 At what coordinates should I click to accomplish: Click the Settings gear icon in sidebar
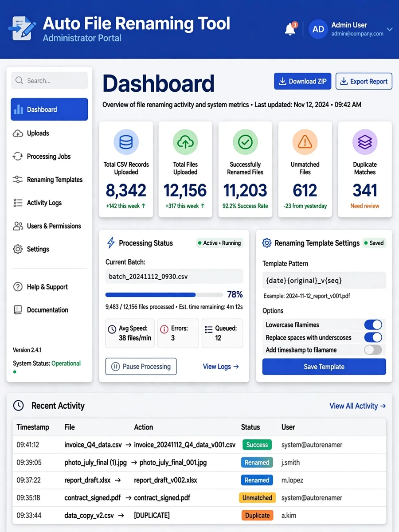(x=18, y=249)
